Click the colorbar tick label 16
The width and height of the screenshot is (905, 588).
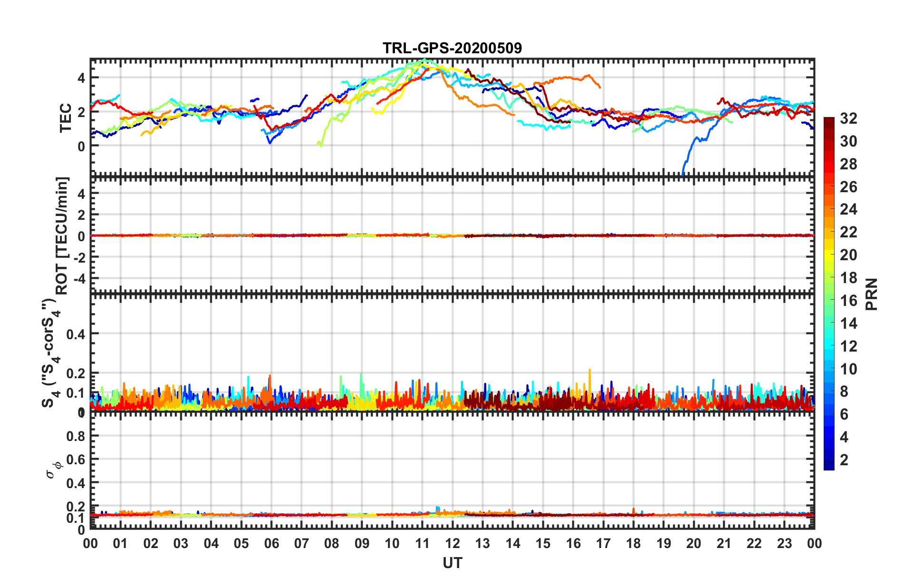(x=848, y=301)
